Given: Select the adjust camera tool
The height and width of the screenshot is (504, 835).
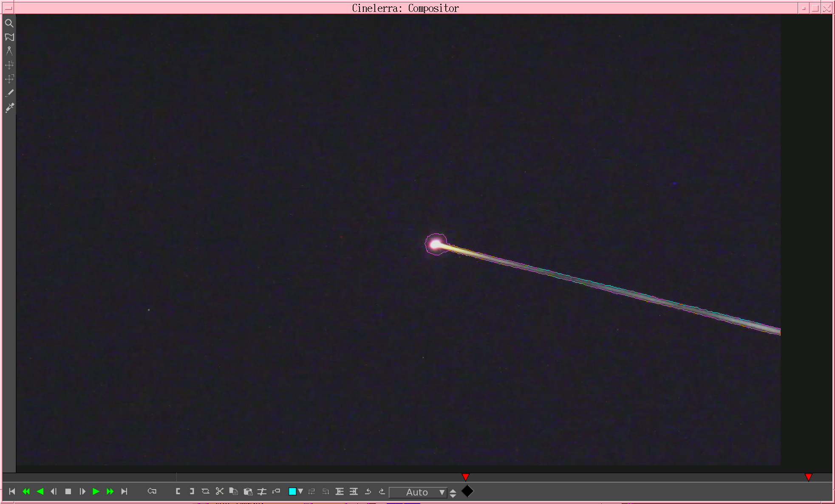Looking at the screenshot, I should 9,65.
